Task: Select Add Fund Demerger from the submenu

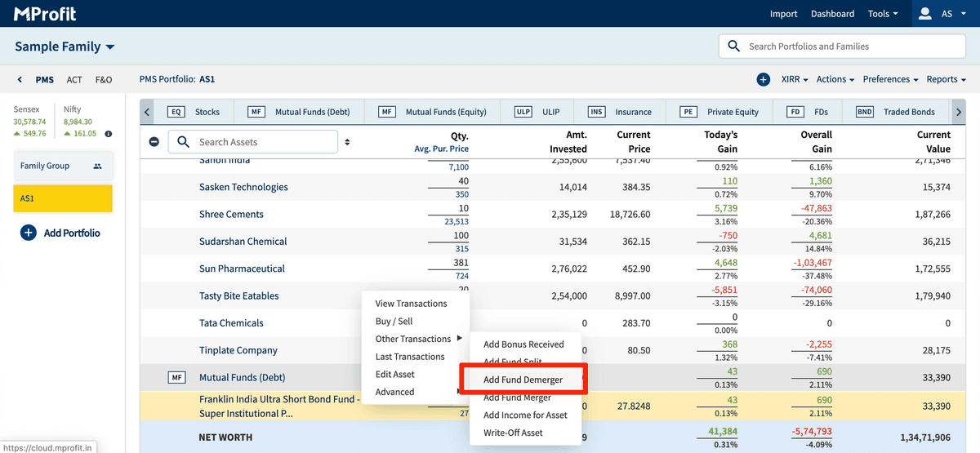Action: [523, 380]
